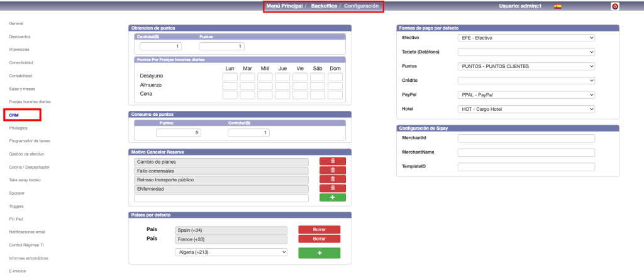Click Borrar next to Spain (+34)
This screenshot has width=644, height=279.
(x=319, y=229)
